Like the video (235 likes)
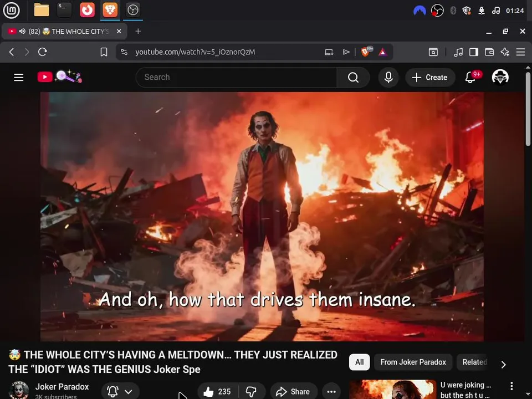 click(x=218, y=392)
